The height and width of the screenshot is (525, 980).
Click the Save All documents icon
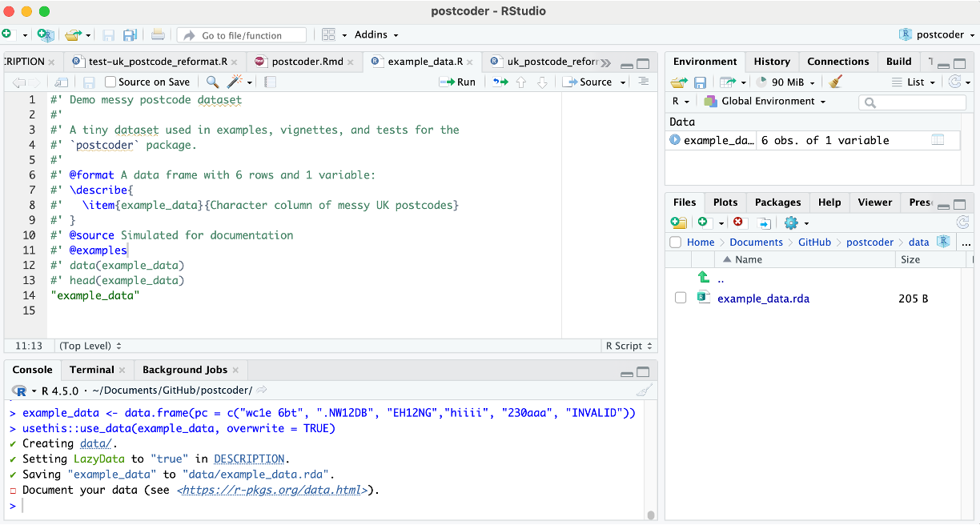[x=130, y=34]
